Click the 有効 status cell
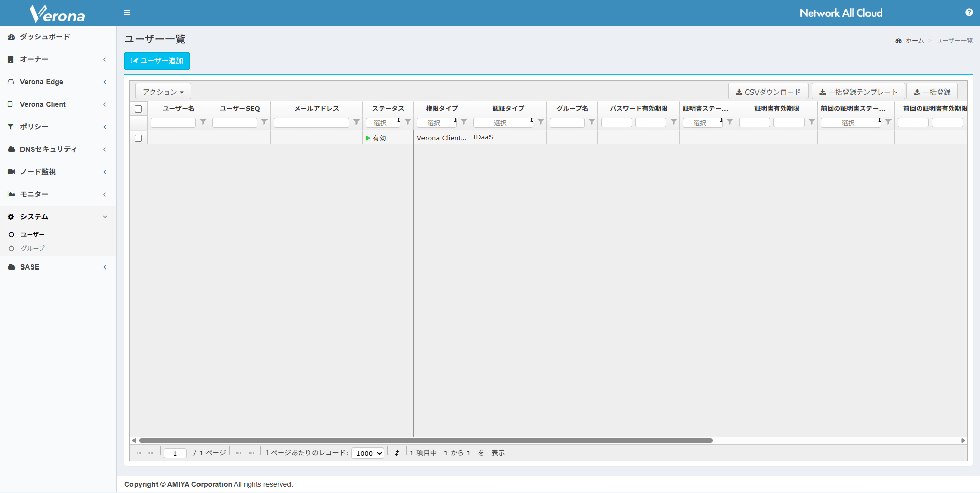 [388, 138]
